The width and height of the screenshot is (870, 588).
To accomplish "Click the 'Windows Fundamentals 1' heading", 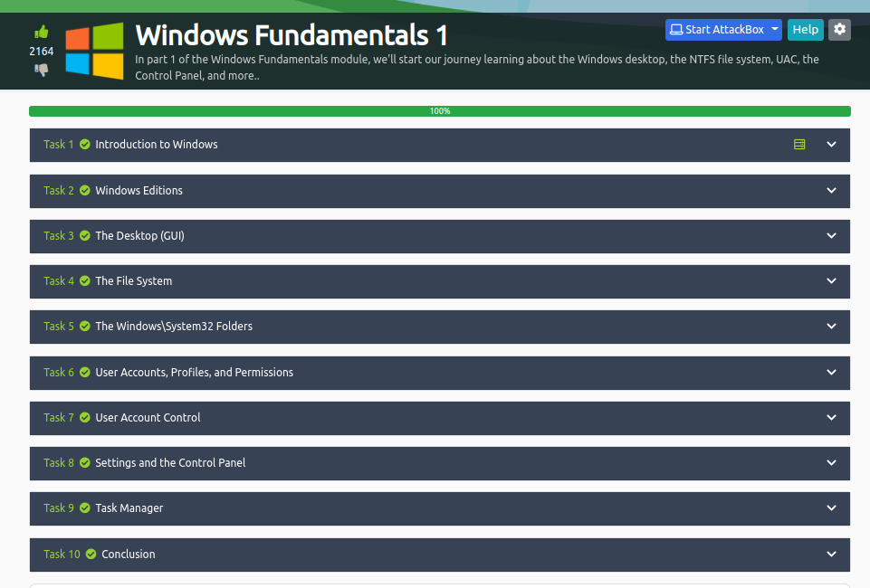I will [x=292, y=35].
